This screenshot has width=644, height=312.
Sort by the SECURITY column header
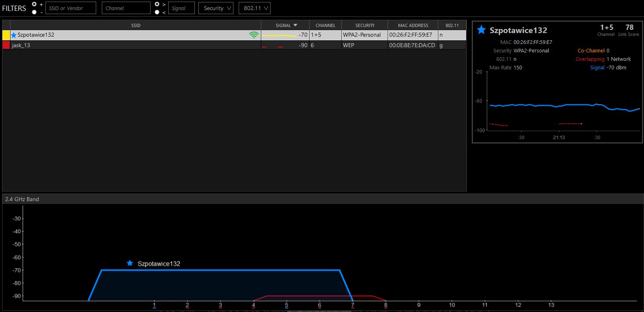(x=365, y=25)
